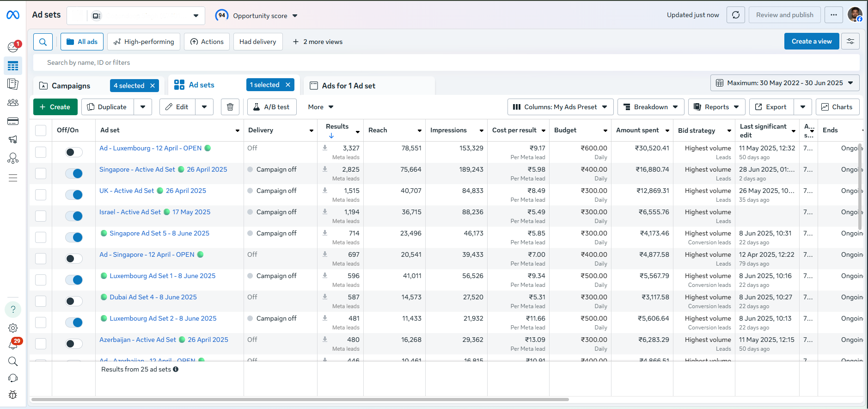
Task: Click the refresh data icon
Action: tap(735, 15)
